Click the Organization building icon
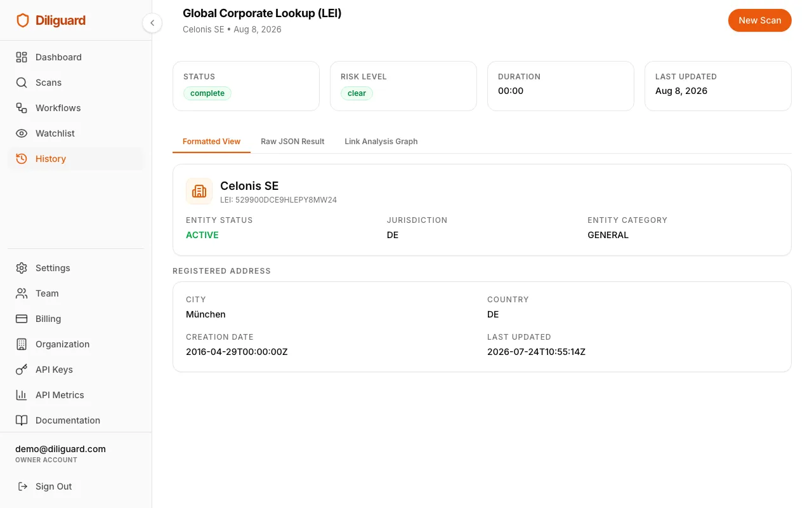This screenshot has width=812, height=508. pos(22,344)
